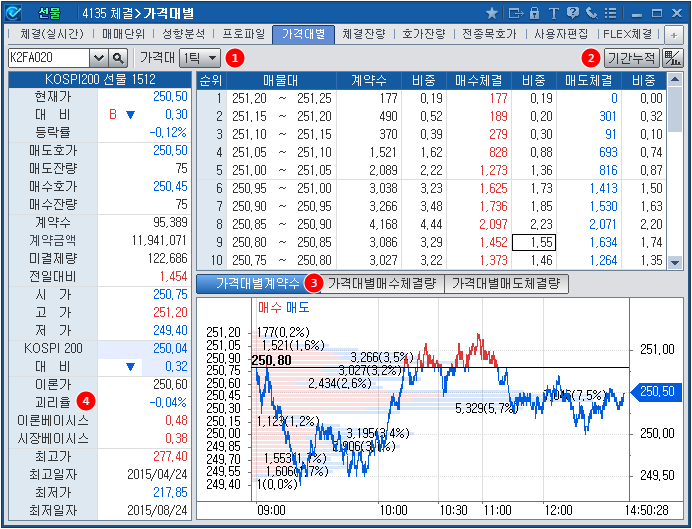Select 가격대별매수체결량 chart tab
The height and width of the screenshot is (529, 692).
click(382, 284)
